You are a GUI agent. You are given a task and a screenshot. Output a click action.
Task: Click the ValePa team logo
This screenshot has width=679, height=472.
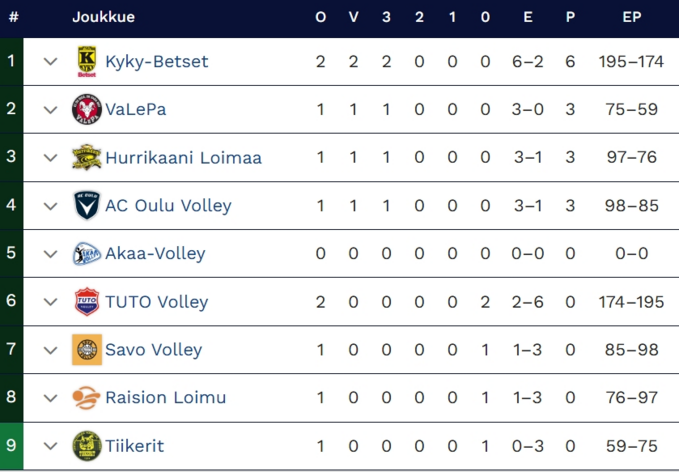87,110
